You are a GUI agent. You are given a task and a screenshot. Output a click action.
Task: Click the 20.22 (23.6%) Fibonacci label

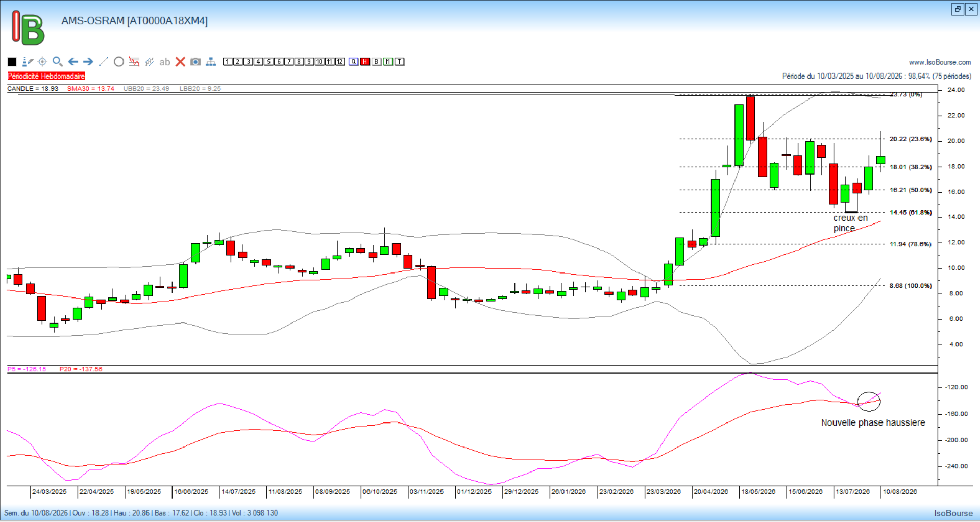coord(911,139)
